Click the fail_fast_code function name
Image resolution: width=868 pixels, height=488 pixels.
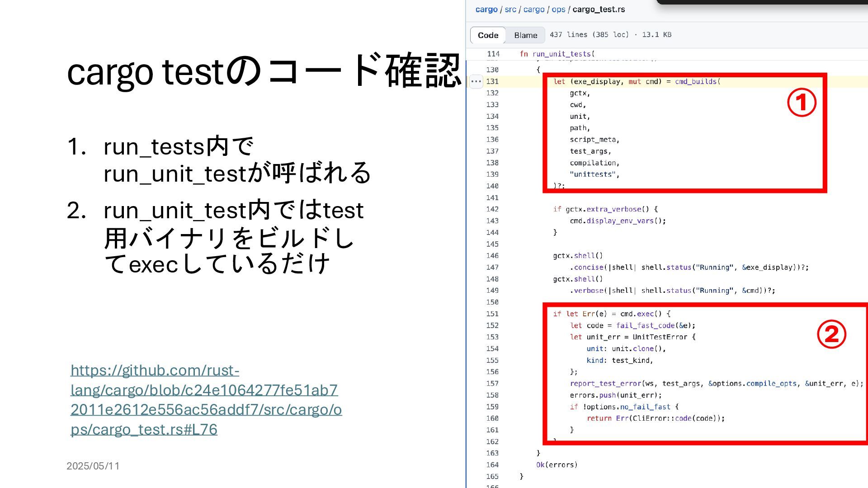pos(646,326)
